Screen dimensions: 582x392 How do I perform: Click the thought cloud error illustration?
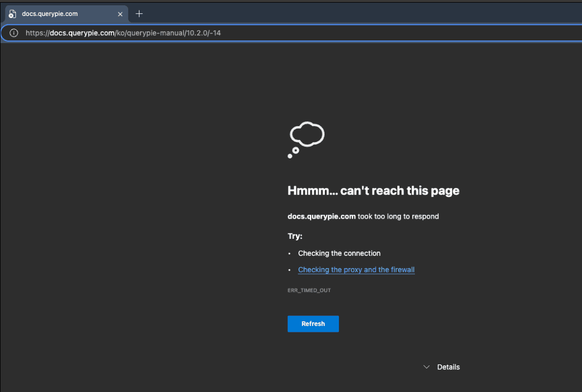pyautogui.click(x=306, y=135)
